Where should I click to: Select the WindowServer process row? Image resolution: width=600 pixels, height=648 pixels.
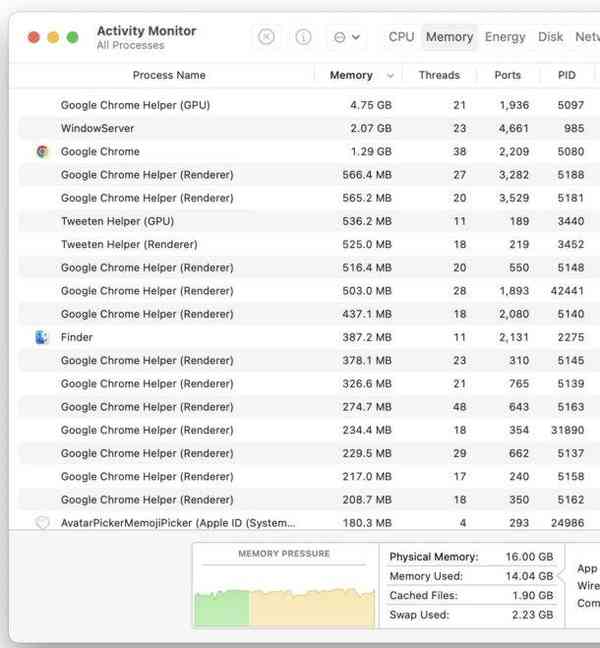click(x=309, y=128)
